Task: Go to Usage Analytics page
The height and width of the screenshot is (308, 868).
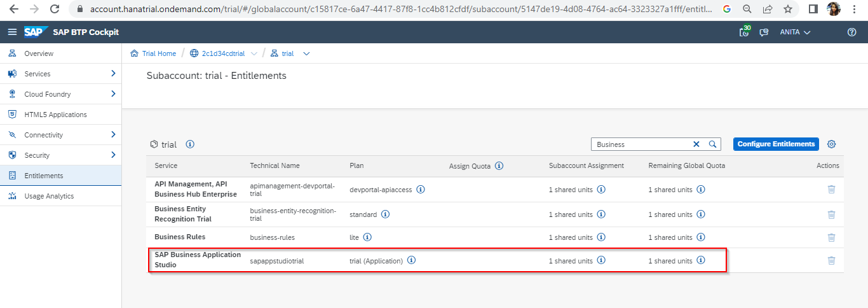Action: (x=49, y=196)
